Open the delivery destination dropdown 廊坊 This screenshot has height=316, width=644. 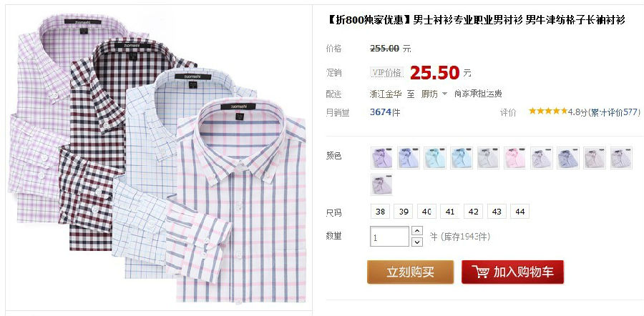click(x=429, y=94)
